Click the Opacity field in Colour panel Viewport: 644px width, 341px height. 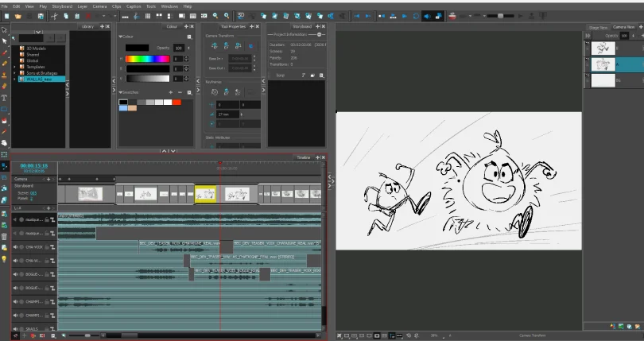click(x=178, y=48)
